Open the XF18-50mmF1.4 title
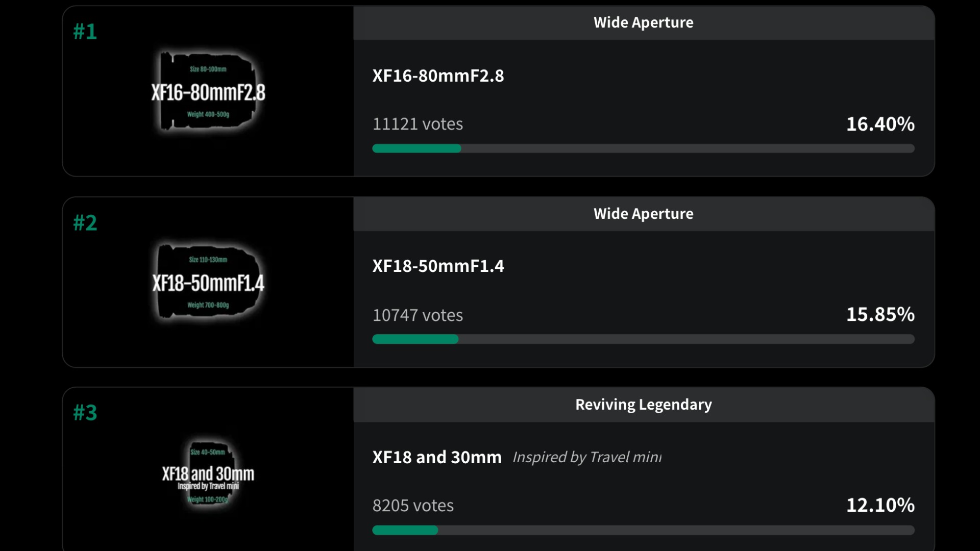 tap(438, 266)
